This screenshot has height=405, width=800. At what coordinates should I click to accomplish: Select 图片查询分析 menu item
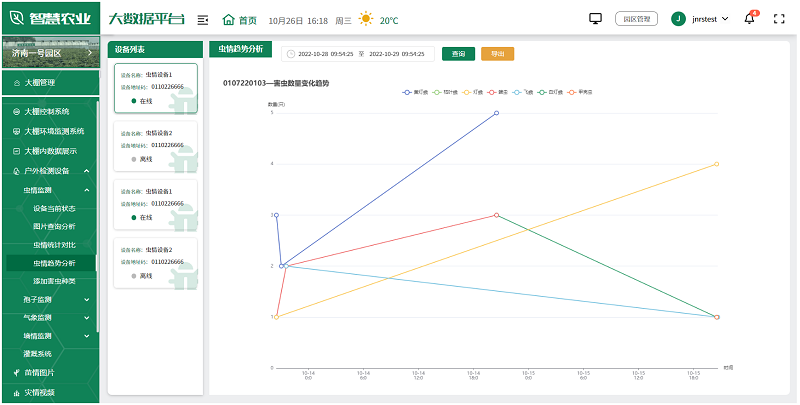(x=54, y=226)
